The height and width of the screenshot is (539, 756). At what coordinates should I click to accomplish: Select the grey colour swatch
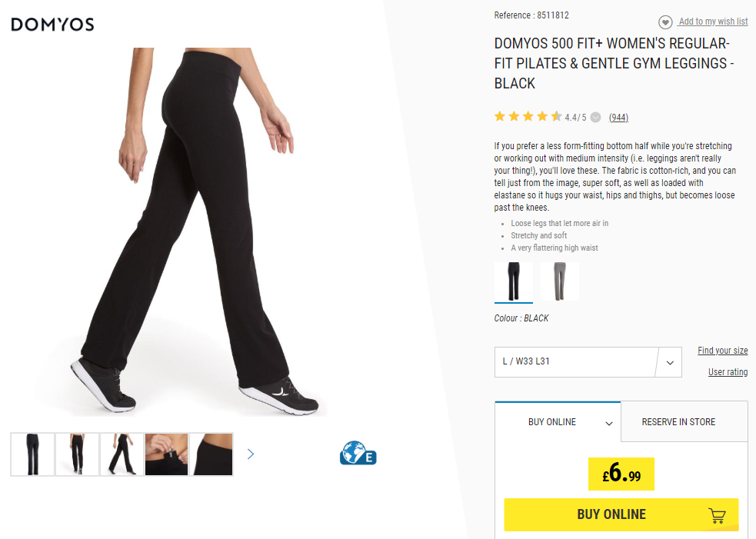coord(560,281)
